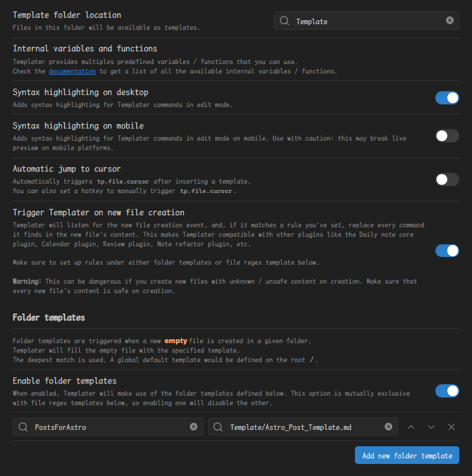The height and width of the screenshot is (476, 472).
Task: Click the Folder templates section heading
Action: [49, 317]
